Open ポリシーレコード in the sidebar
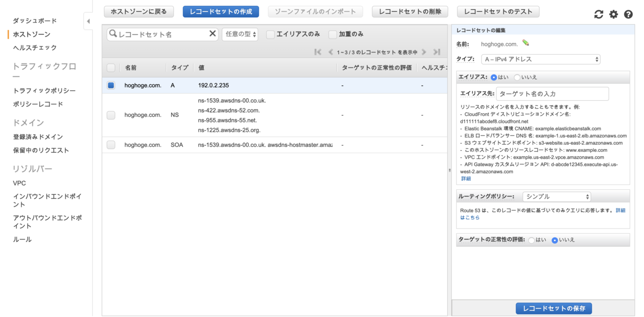644x317 pixels. click(x=38, y=105)
